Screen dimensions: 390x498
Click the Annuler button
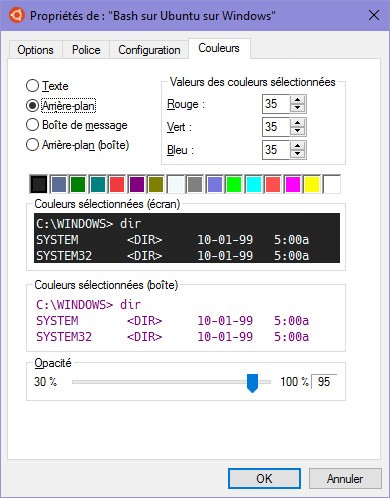[345, 479]
